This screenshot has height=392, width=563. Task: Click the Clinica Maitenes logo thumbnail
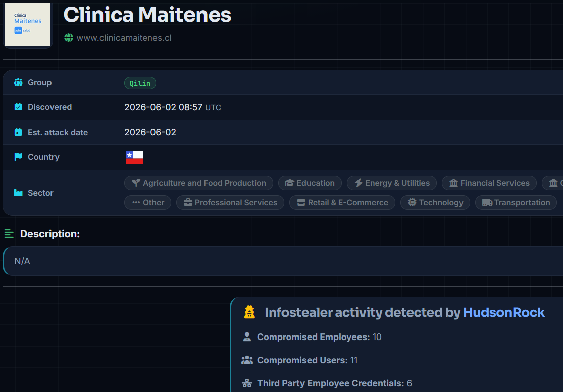pos(28,24)
